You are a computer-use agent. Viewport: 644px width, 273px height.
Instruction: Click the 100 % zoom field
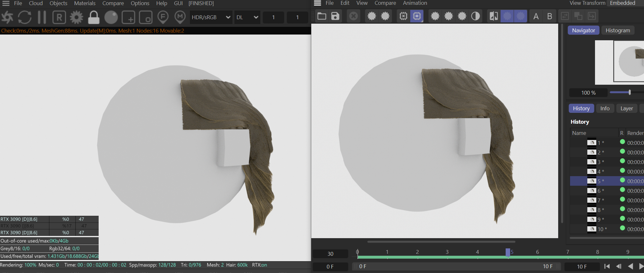pos(588,93)
